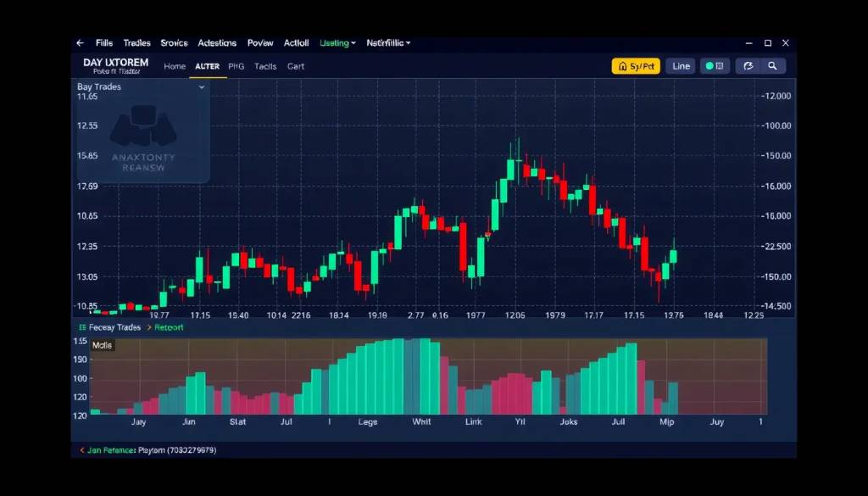868x496 pixels.
Task: Open the Poview menu
Action: click(259, 42)
